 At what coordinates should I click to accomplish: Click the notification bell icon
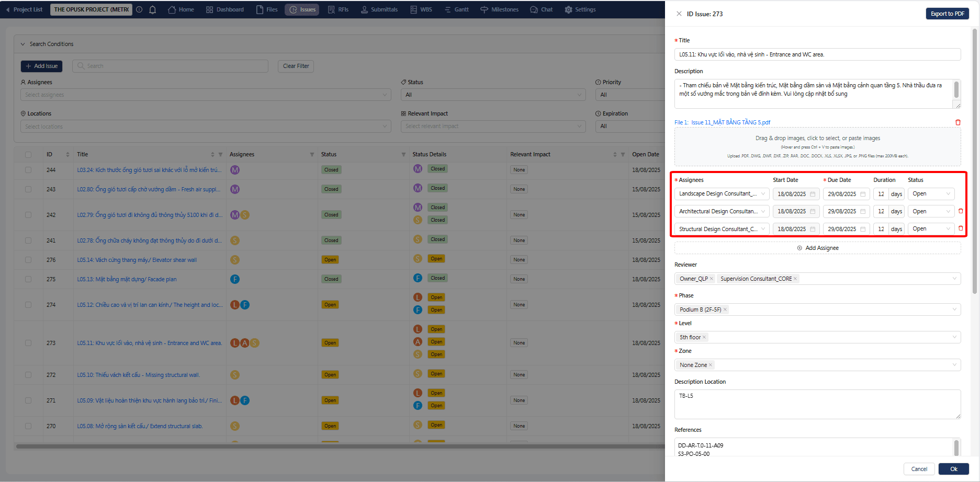pyautogui.click(x=153, y=9)
